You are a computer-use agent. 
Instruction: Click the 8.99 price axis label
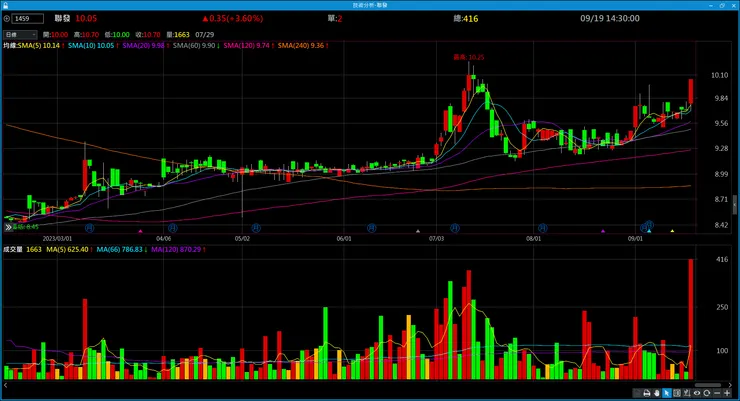coord(721,174)
